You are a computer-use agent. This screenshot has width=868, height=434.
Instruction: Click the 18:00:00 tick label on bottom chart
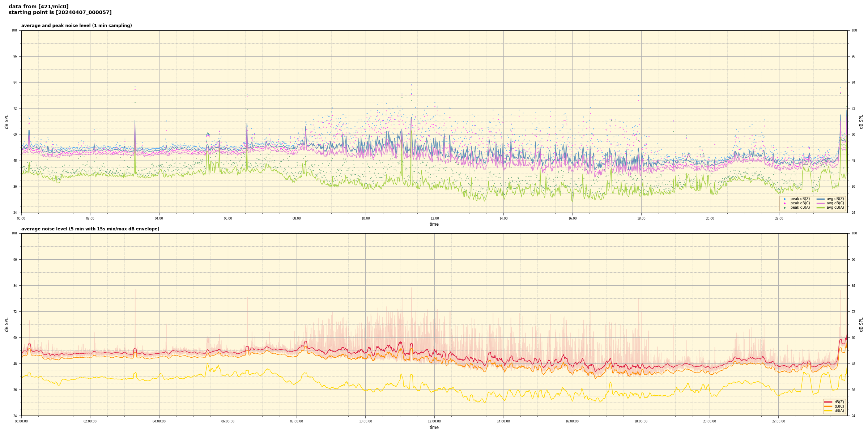[x=641, y=421]
